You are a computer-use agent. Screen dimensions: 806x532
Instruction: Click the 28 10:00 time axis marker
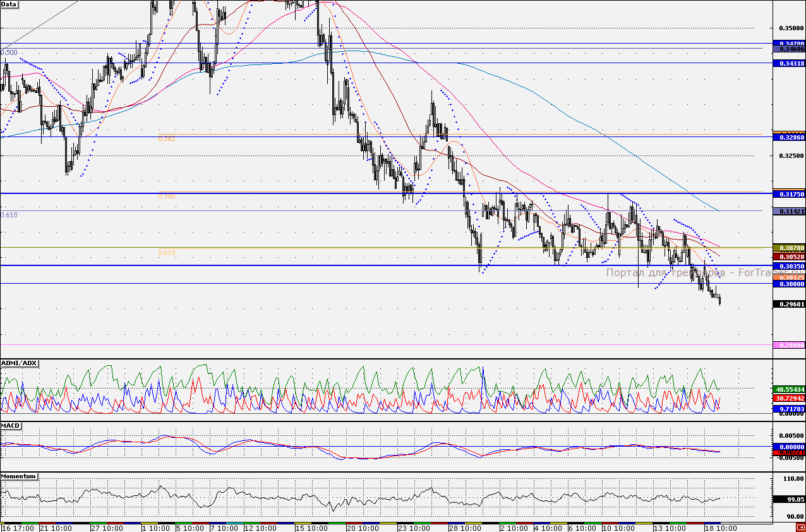coord(466,528)
